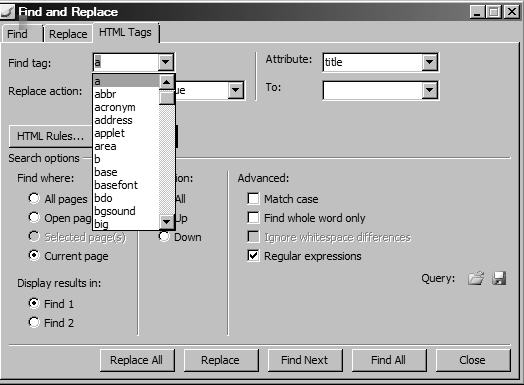Select 'a' in the tag list

(126, 81)
